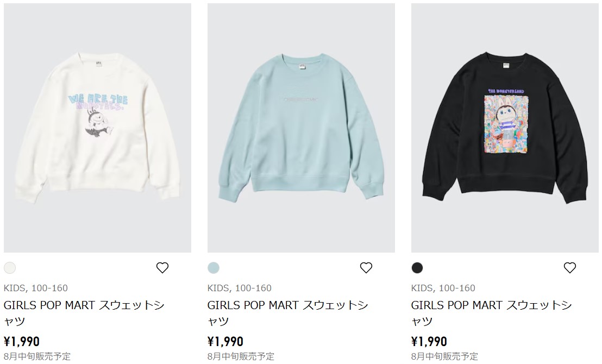Select the white color swatch
The width and height of the screenshot is (602, 364).
coord(10,268)
